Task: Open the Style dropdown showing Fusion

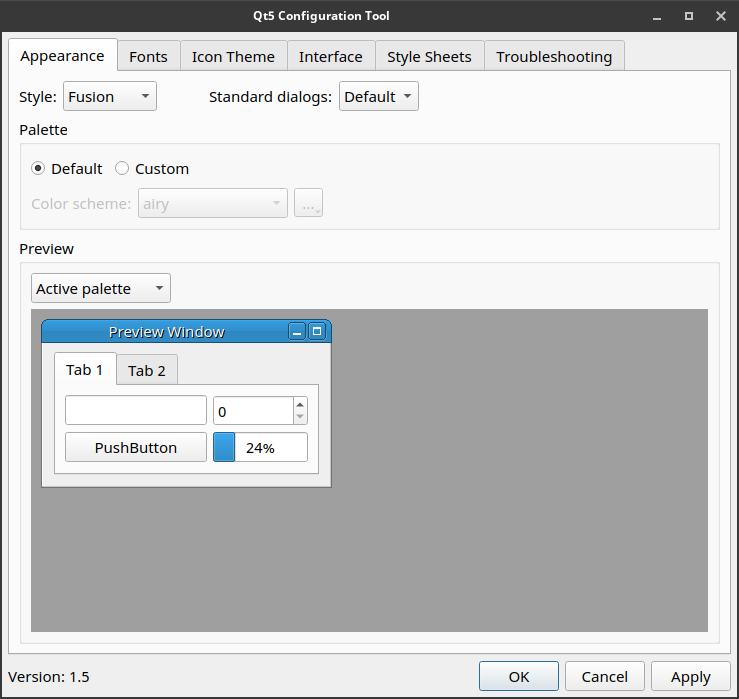Action: tap(109, 97)
